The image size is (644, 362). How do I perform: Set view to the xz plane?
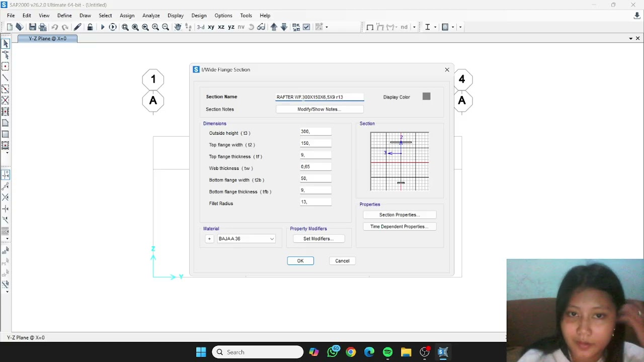pyautogui.click(x=221, y=27)
